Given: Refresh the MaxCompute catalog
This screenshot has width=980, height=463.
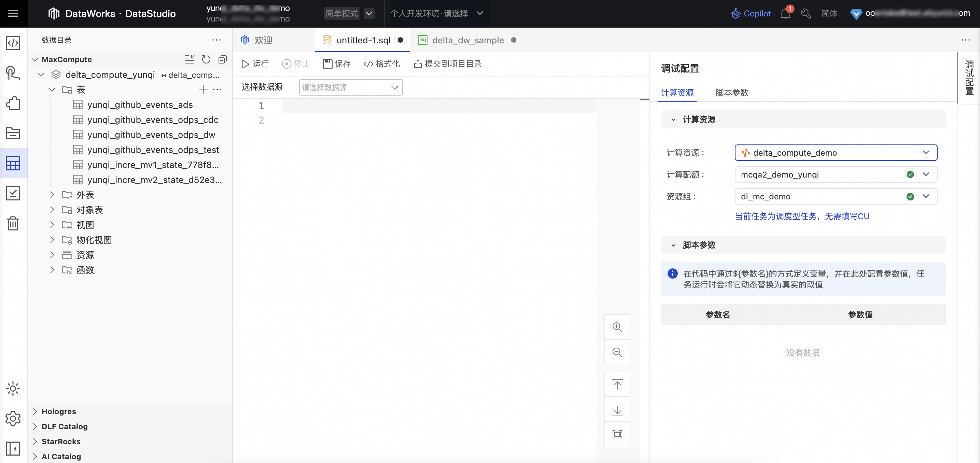Looking at the screenshot, I should 206,59.
